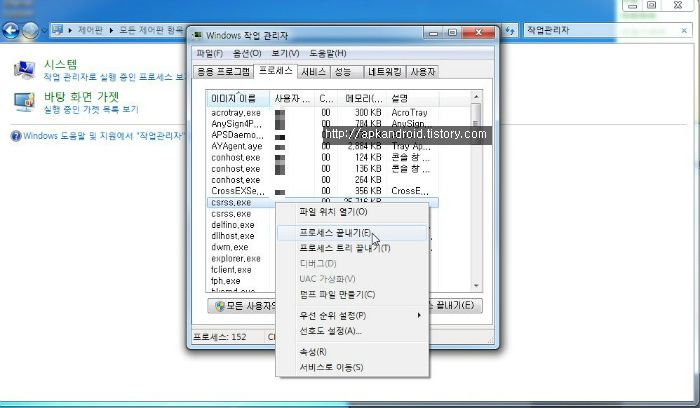The width and height of the screenshot is (700, 408).
Task: Choose 파일 위치 열기(O) from context menu
Action: point(352,212)
